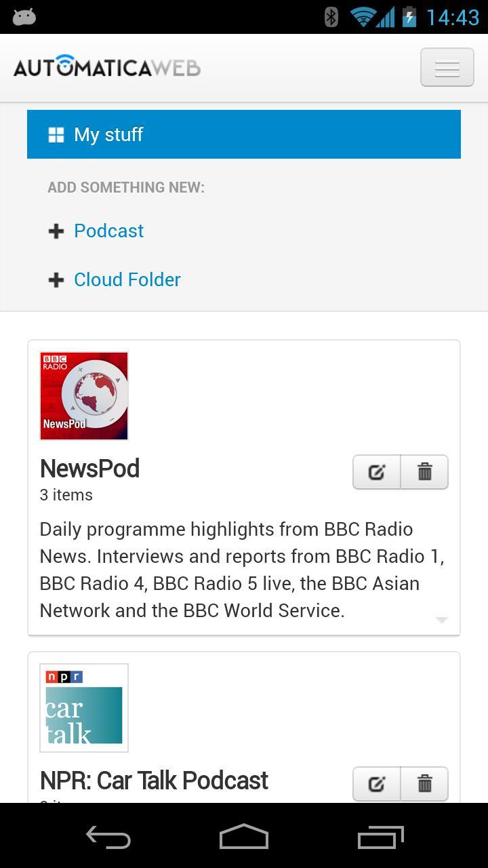488x868 pixels.
Task: Edit the NewsPod podcast
Action: click(377, 472)
